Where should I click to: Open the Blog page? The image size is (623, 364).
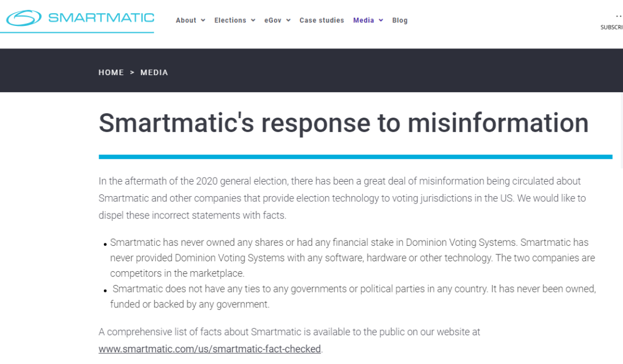[400, 20]
